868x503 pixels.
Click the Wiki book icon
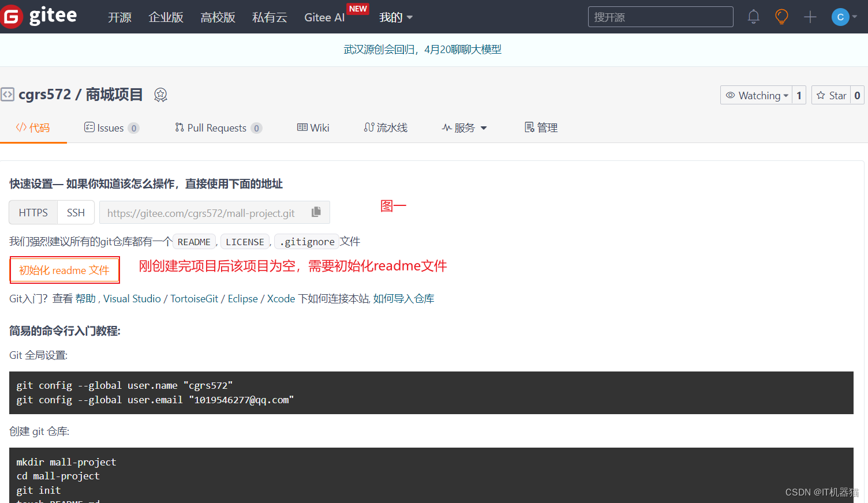click(302, 127)
